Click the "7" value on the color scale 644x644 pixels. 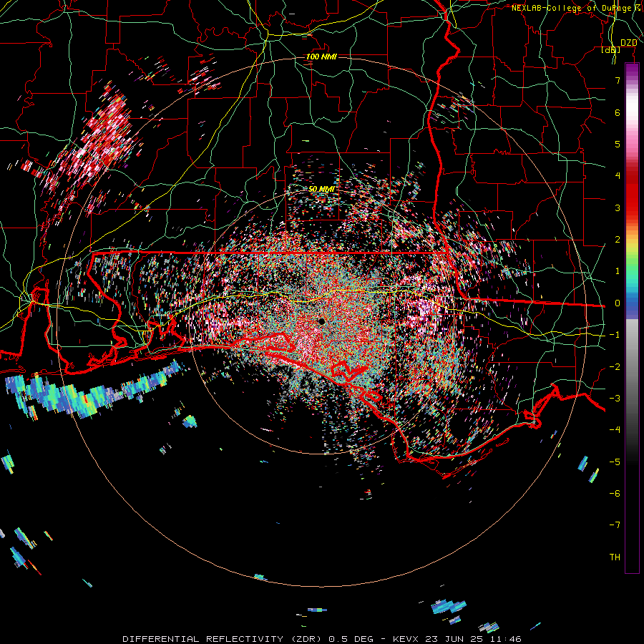pyautogui.click(x=618, y=80)
